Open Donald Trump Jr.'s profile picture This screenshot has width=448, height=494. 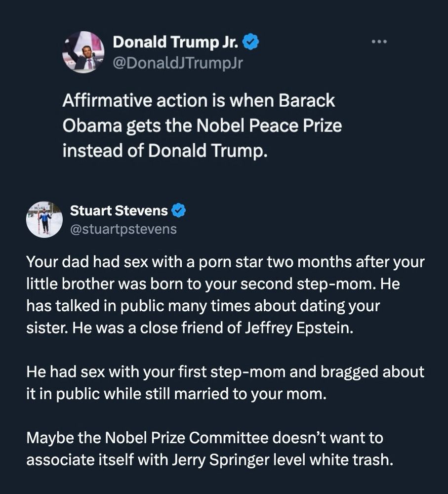83,52
